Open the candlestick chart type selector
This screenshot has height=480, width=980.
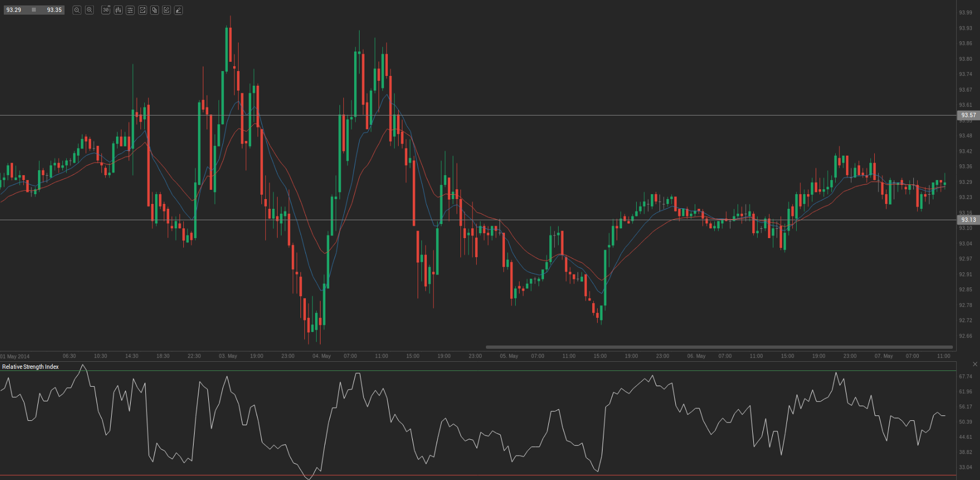coord(118,10)
